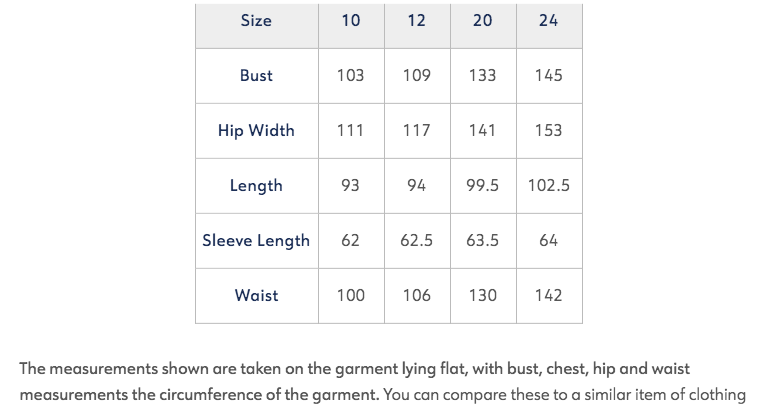Click the Sleeve Length row label
Image resolution: width=764 pixels, height=416 pixels.
click(x=257, y=241)
